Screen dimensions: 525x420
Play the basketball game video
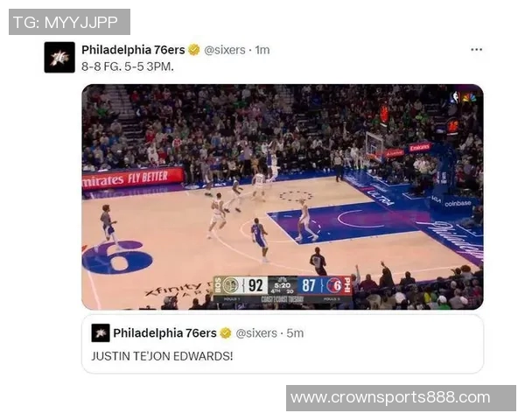[x=283, y=197]
